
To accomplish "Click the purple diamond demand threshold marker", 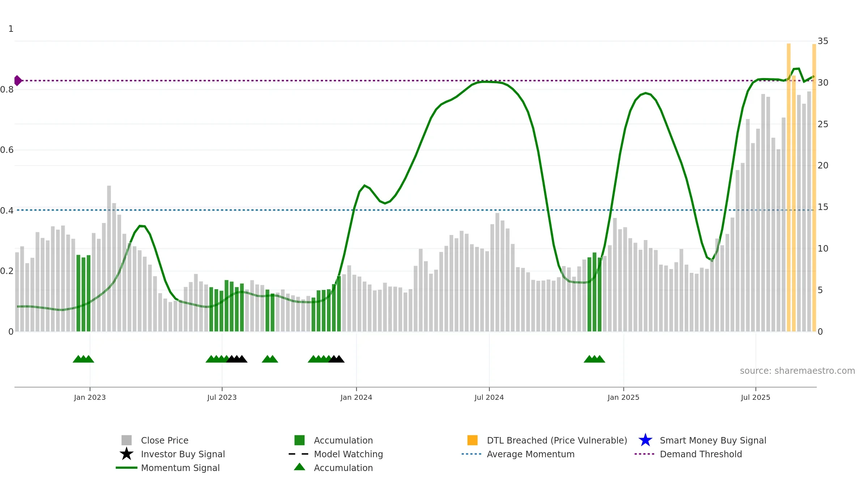I will pos(18,81).
